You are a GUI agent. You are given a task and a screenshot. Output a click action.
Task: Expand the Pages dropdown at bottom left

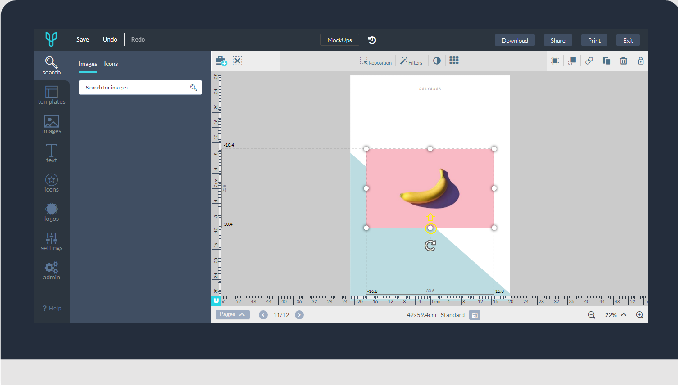(x=233, y=314)
